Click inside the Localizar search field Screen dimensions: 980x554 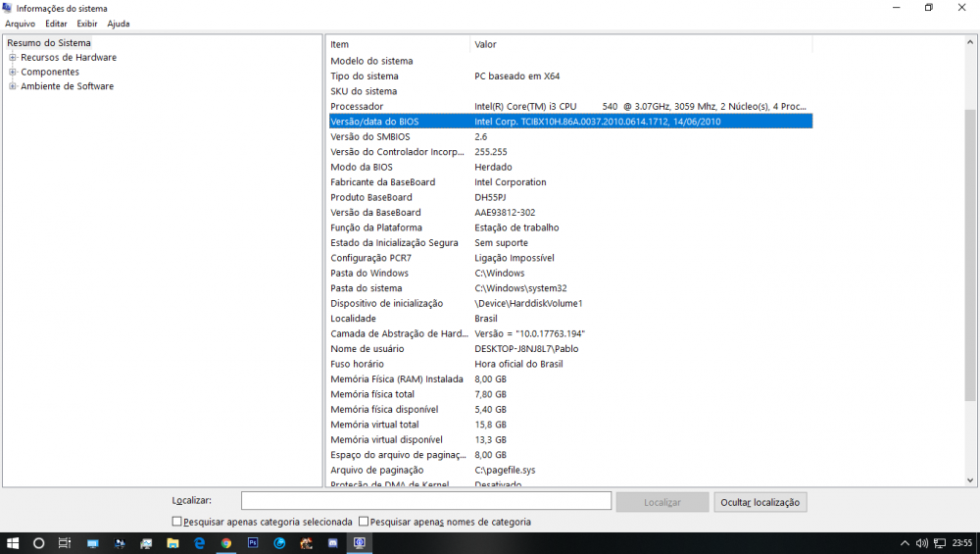426,502
